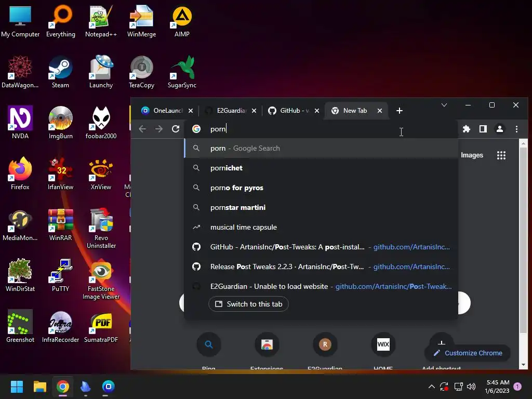Select the 'pornichet' suggestion
532x399 pixels.
click(321, 168)
